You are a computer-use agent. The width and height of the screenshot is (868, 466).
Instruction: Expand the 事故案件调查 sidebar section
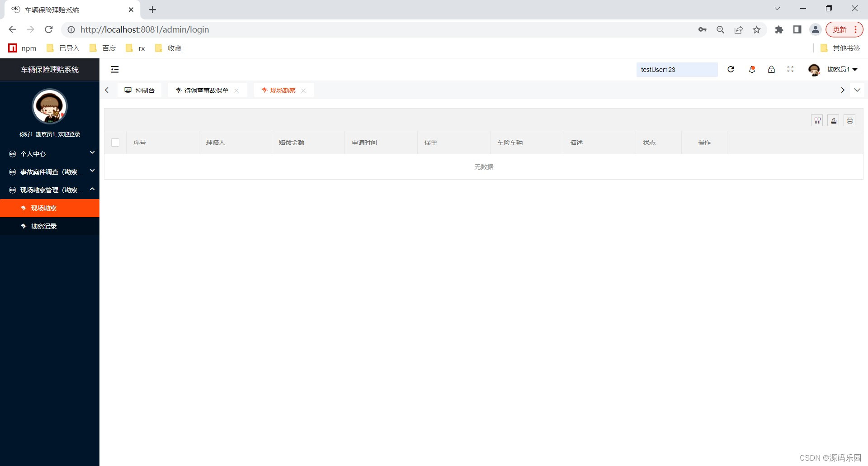coord(50,172)
